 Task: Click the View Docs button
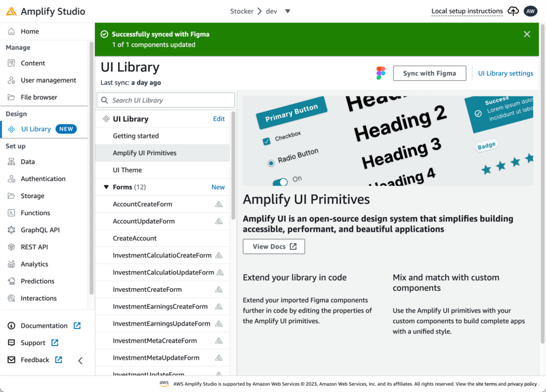[x=274, y=247]
